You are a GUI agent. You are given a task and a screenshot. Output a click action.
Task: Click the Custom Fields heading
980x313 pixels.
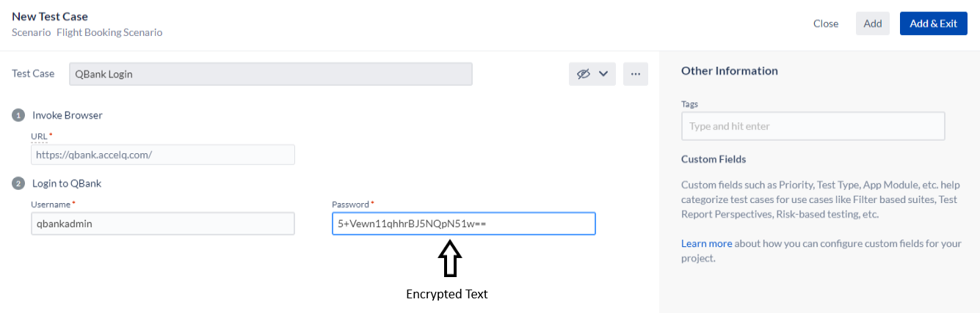(x=714, y=159)
